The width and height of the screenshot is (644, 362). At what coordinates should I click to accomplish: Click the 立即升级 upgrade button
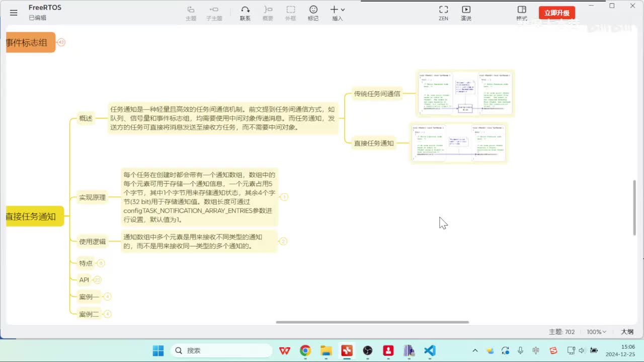[557, 13]
